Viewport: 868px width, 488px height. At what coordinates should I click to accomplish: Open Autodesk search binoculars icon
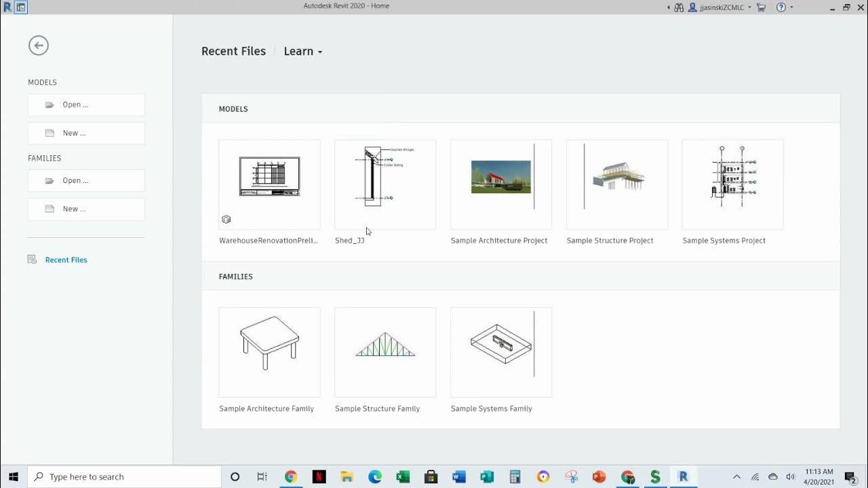[679, 7]
